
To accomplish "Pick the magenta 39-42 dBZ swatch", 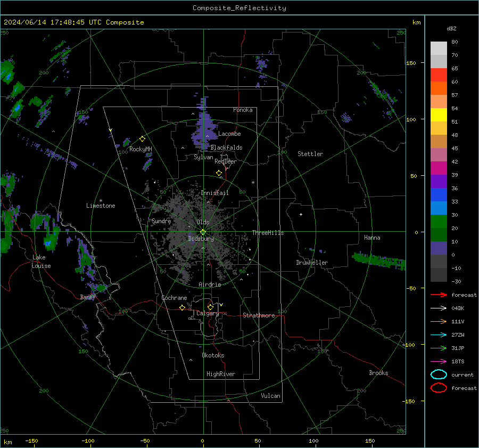I will pyautogui.click(x=439, y=168).
